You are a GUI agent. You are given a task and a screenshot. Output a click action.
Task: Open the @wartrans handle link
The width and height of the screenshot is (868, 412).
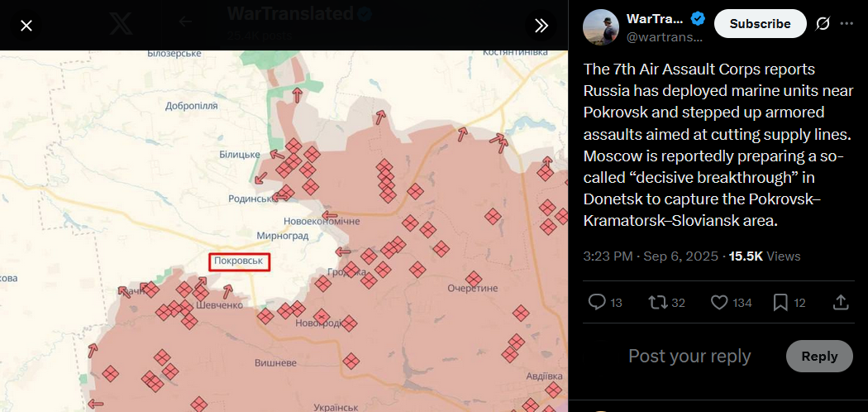pyautogui.click(x=665, y=36)
